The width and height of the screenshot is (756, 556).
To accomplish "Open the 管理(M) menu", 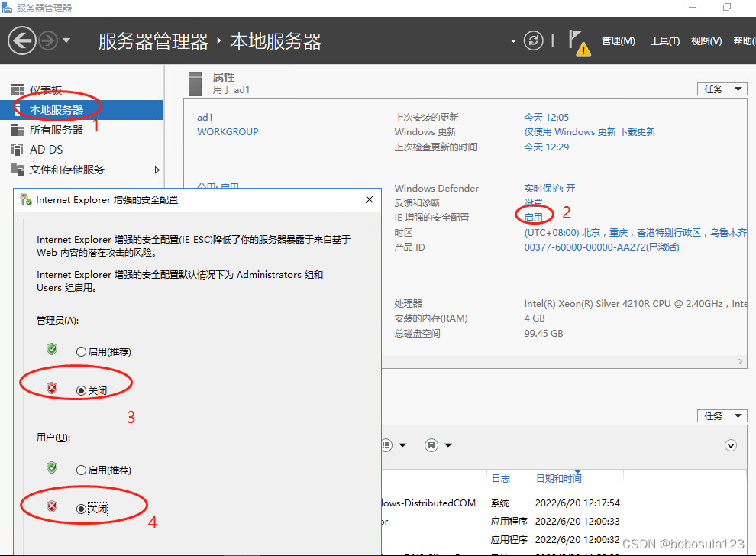I will (619, 41).
